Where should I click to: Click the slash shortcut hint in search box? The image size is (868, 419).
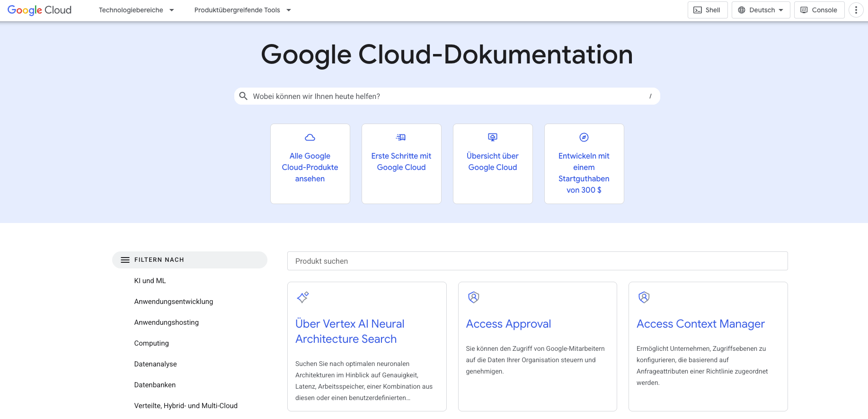tap(650, 96)
